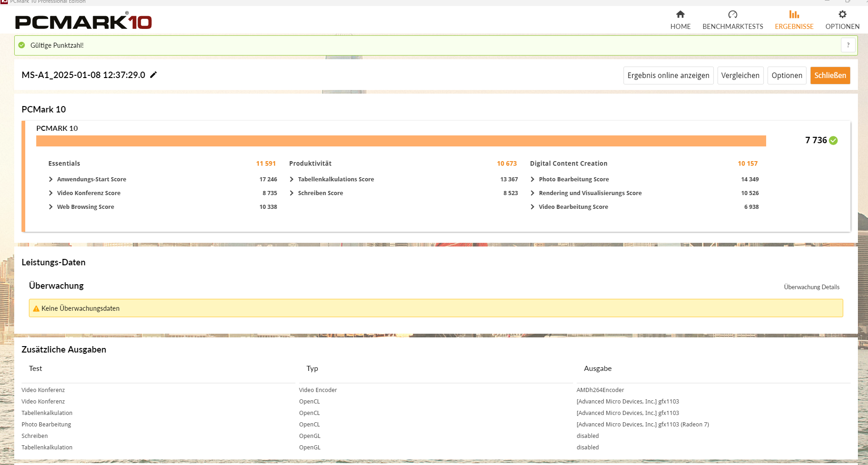
Task: Click Rendering value 10 526
Action: click(x=750, y=193)
